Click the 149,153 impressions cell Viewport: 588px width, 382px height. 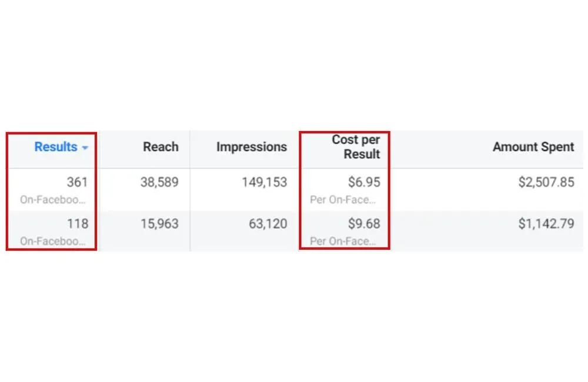pyautogui.click(x=265, y=182)
